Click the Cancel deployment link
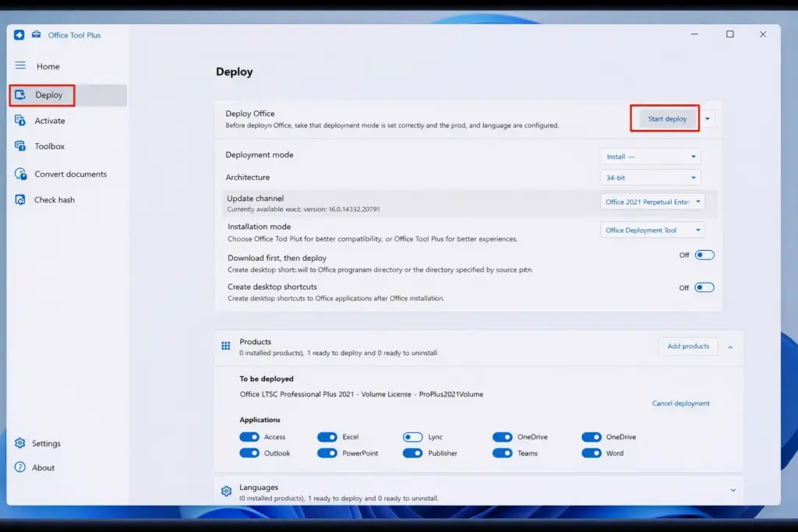Image resolution: width=798 pixels, height=532 pixels. 680,403
